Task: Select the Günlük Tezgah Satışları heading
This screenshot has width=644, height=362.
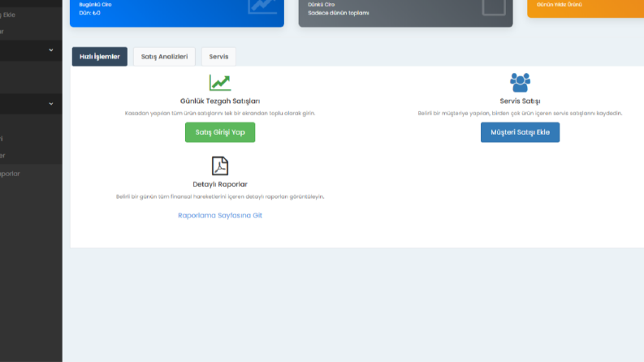Action: 220,101
